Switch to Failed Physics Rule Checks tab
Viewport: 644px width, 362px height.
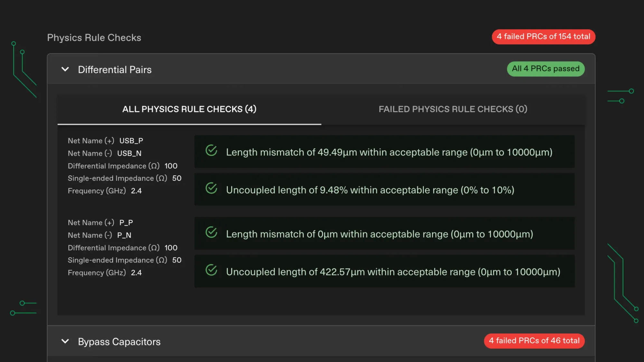[453, 109]
